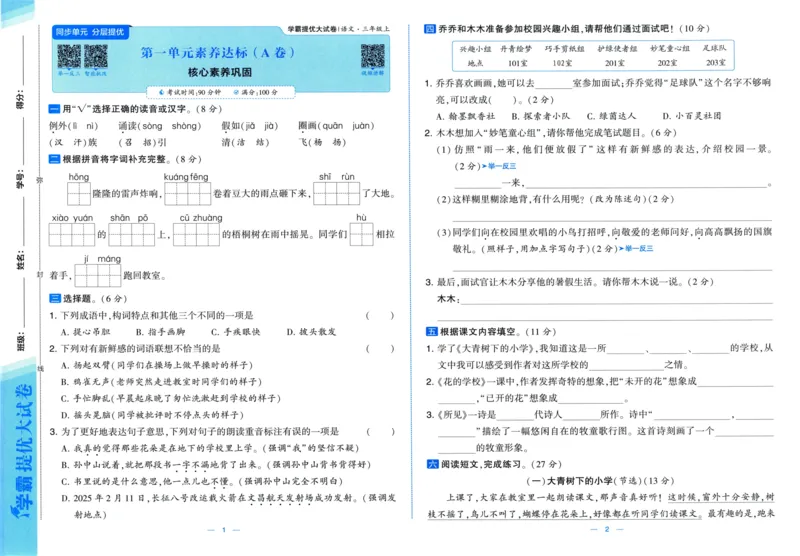
Task: Select option B. 指手画脚
Action: point(161,332)
